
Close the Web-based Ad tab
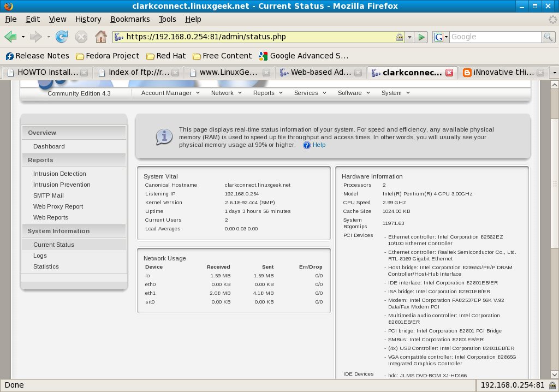(358, 73)
